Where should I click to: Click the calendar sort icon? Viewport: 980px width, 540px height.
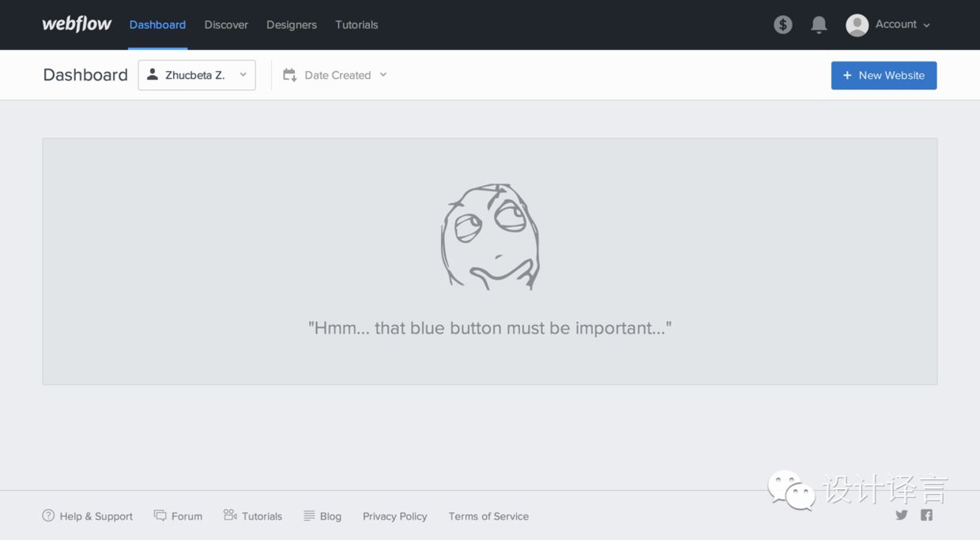click(x=290, y=75)
